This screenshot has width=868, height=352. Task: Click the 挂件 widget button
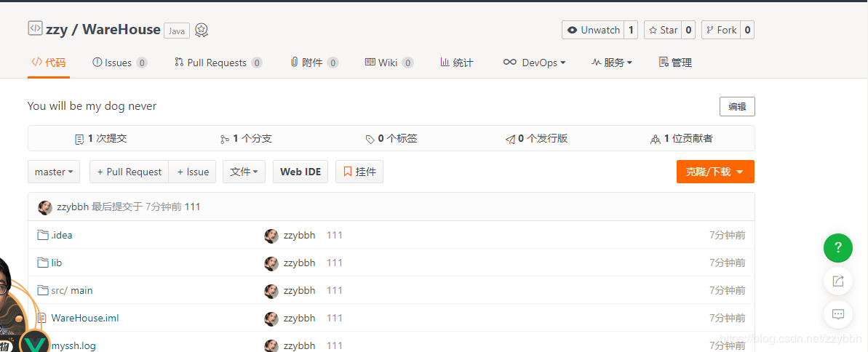pos(359,172)
